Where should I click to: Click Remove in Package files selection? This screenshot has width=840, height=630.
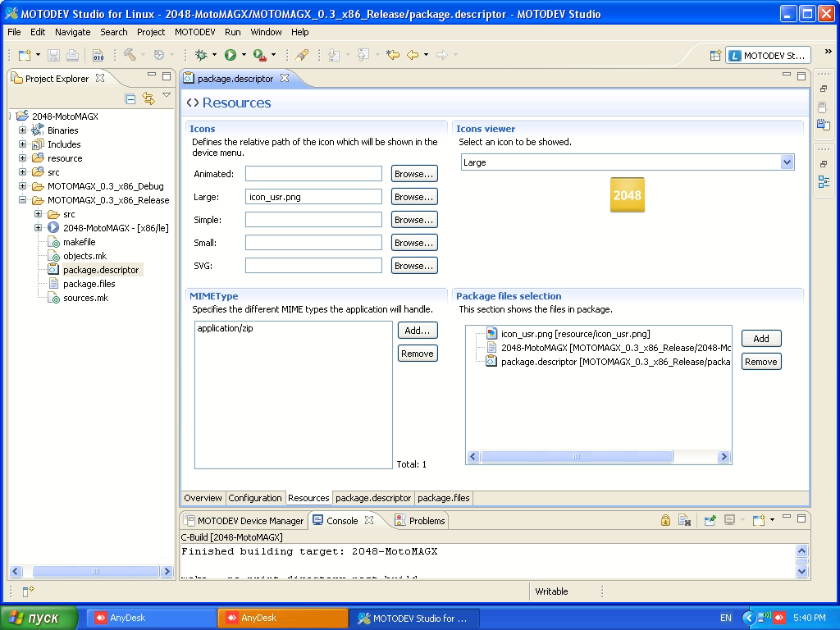pyautogui.click(x=761, y=362)
